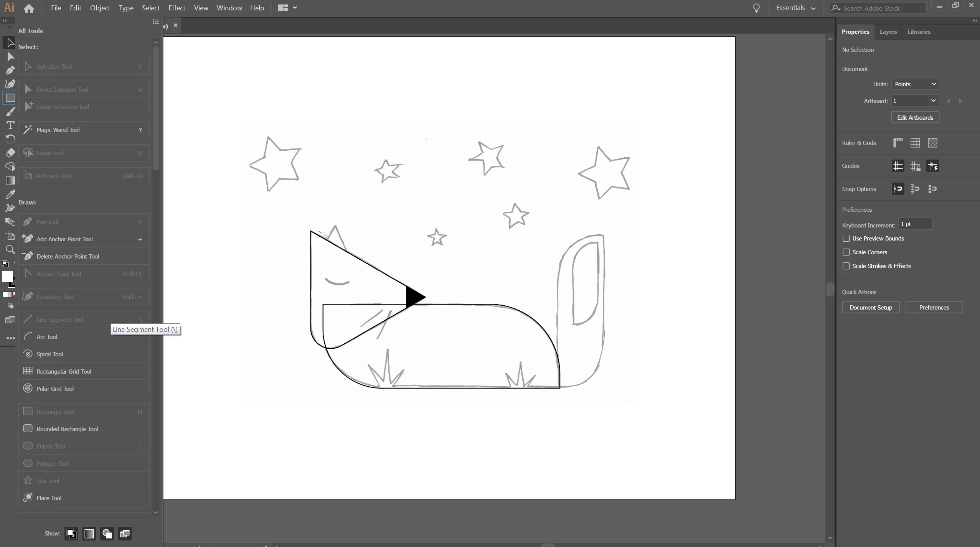This screenshot has width=980, height=547.
Task: Select the Type tool in the toolbar
Action: 10,125
